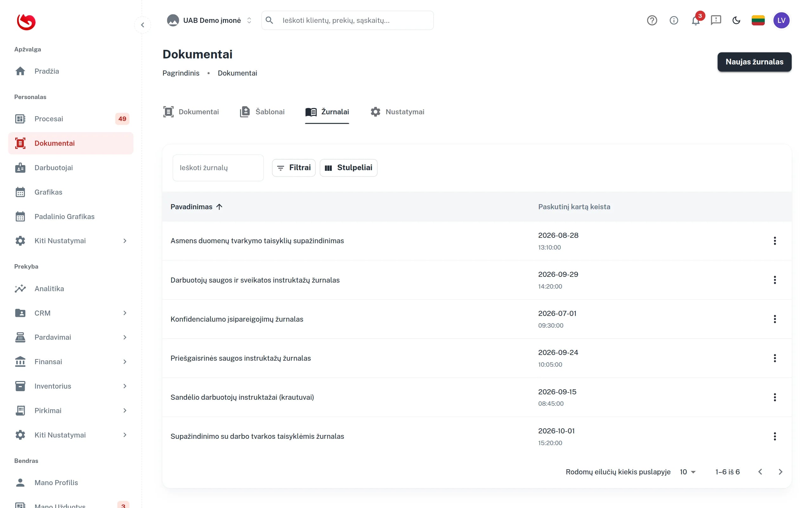Select the Žurnalai tab
This screenshot has height=508, width=812.
point(327,112)
